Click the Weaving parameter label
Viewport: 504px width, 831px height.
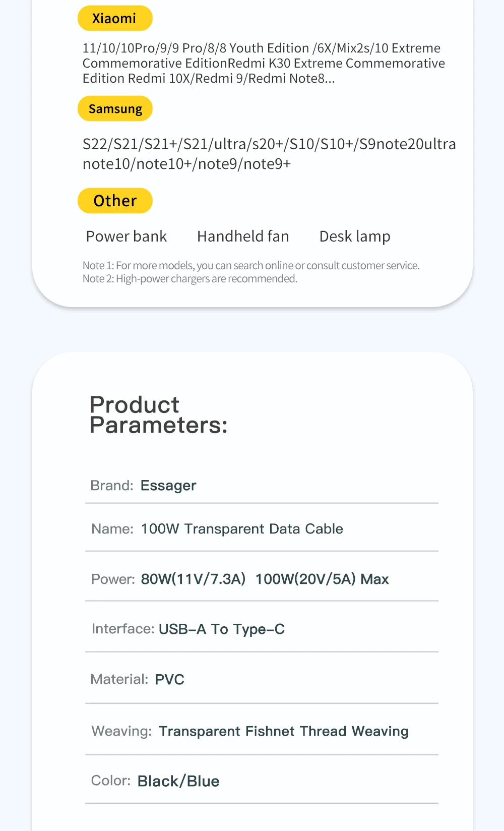(x=121, y=731)
